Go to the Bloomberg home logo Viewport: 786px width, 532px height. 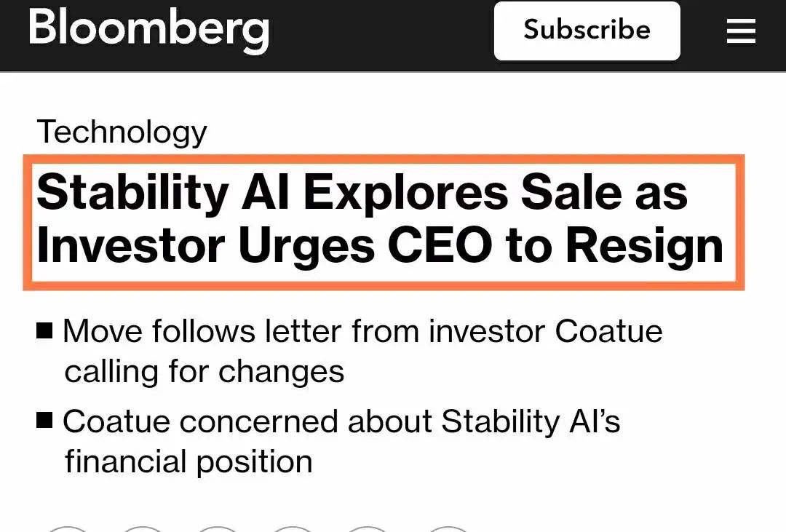149,30
